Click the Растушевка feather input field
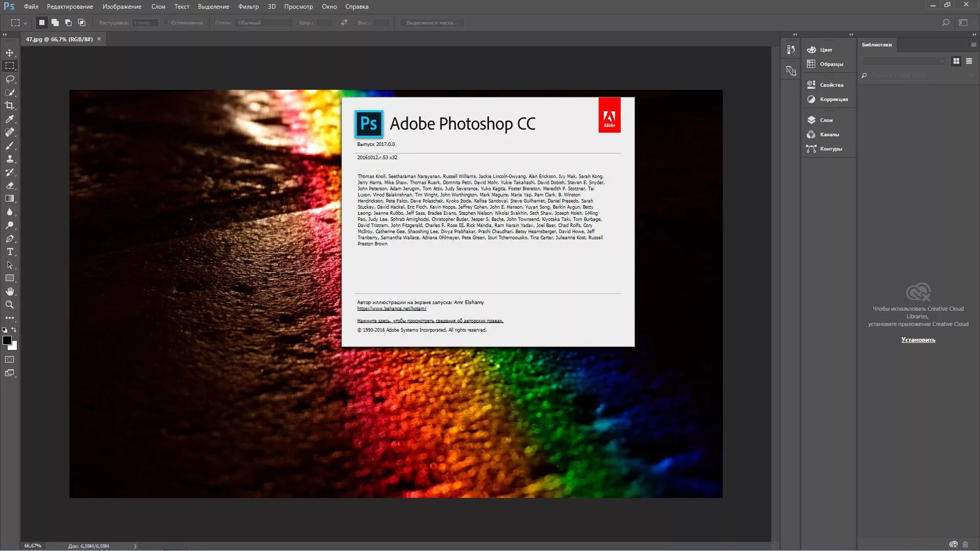 [x=145, y=22]
